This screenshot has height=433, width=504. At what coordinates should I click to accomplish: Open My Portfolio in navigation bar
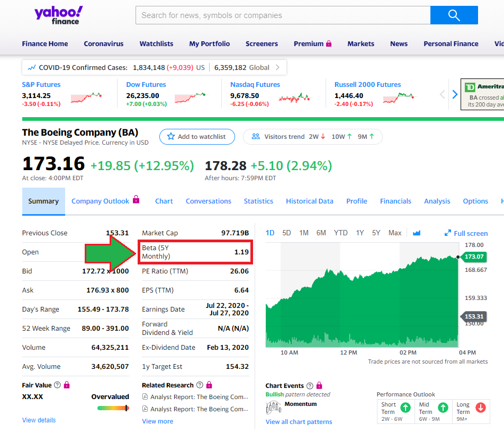pos(209,43)
